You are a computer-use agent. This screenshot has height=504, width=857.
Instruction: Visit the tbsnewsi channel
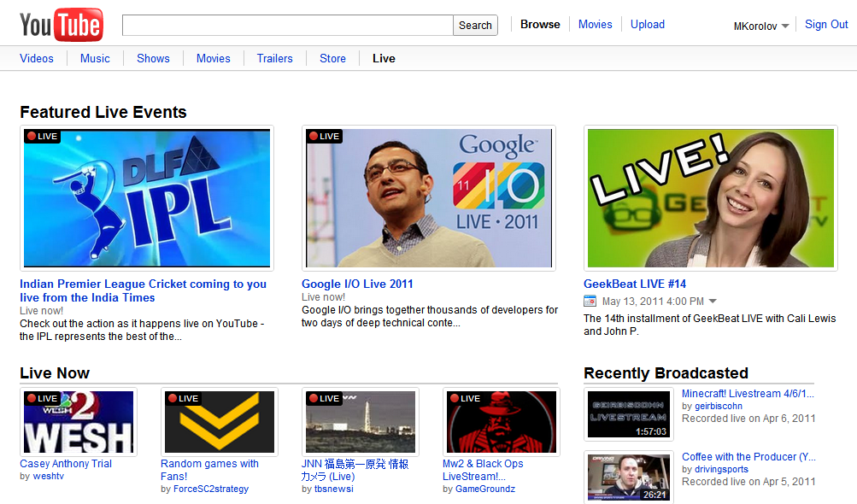(x=334, y=489)
